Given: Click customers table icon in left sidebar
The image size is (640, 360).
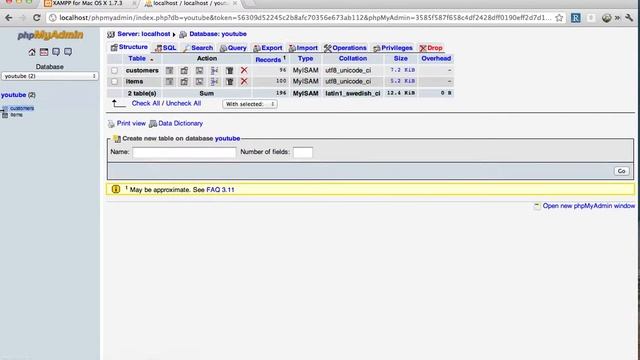Looking at the screenshot, I should click(x=5, y=109).
